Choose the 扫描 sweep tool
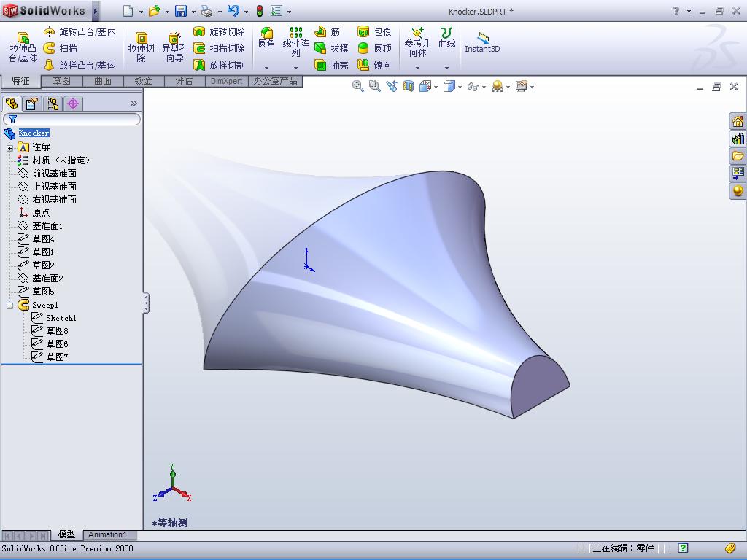This screenshot has width=747, height=560. pyautogui.click(x=60, y=48)
